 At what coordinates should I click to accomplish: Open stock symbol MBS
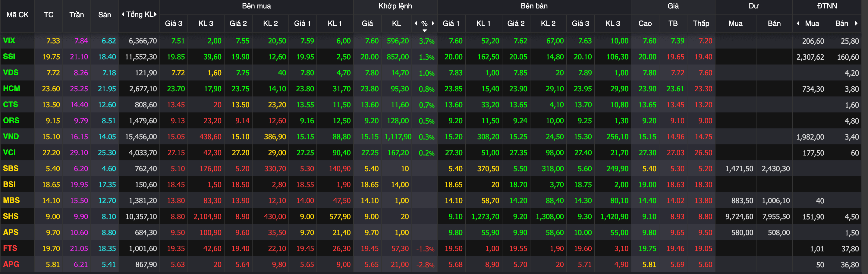click(x=11, y=200)
